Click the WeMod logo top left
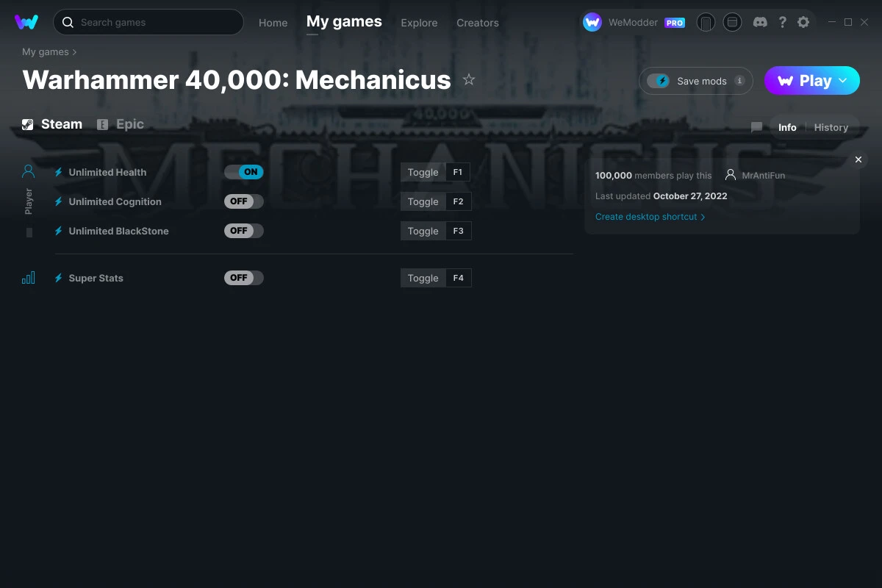This screenshot has height=588, width=882. (x=26, y=22)
